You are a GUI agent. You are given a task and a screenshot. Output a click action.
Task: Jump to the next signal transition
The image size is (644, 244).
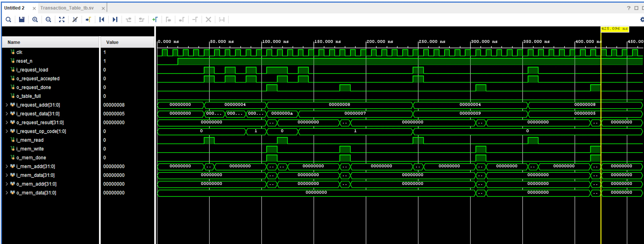click(x=115, y=19)
